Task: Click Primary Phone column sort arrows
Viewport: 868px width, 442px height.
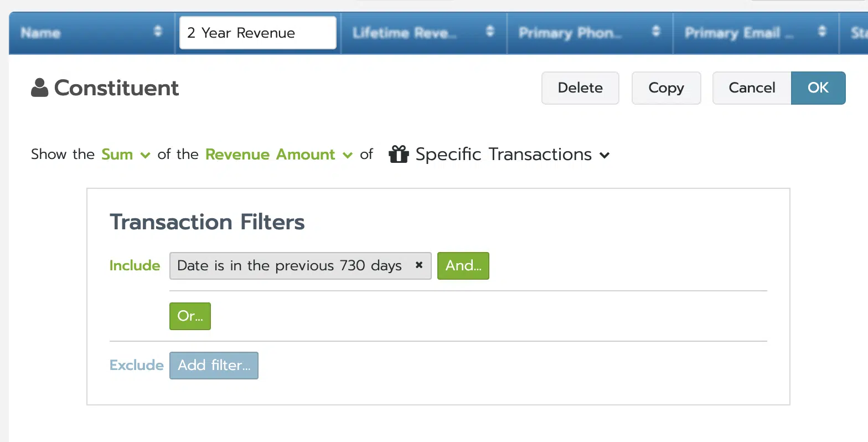Action: click(656, 32)
